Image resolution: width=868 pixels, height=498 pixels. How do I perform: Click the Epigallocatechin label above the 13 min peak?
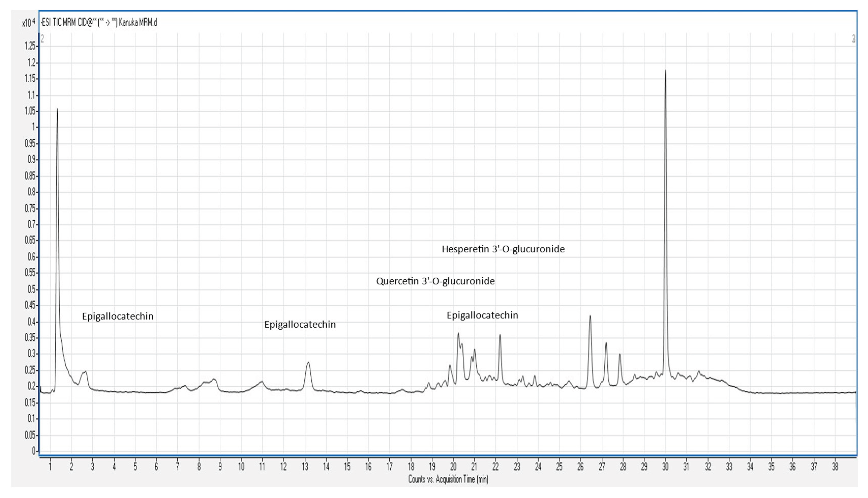click(x=300, y=324)
